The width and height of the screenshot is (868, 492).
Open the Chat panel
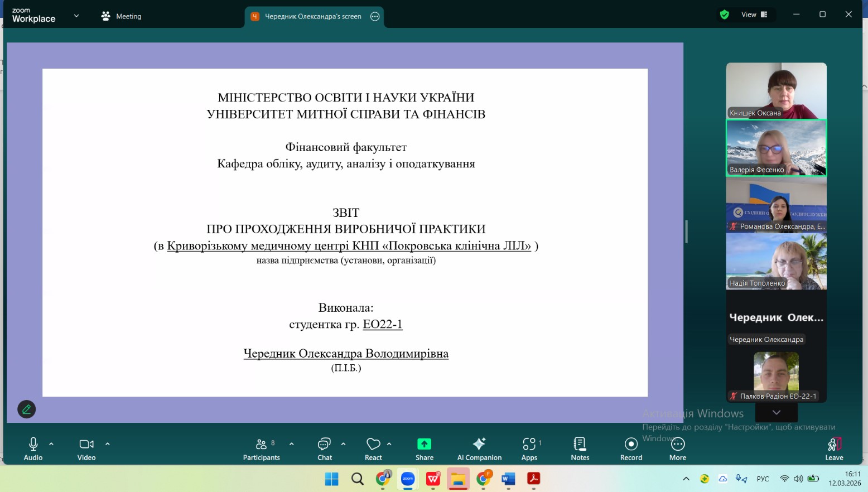(x=325, y=449)
